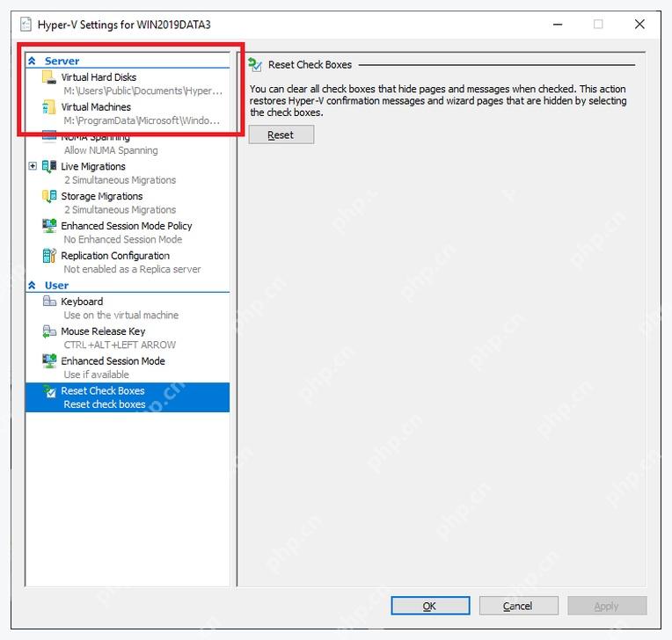
Task: Confirm with the OK button
Action: [x=430, y=606]
